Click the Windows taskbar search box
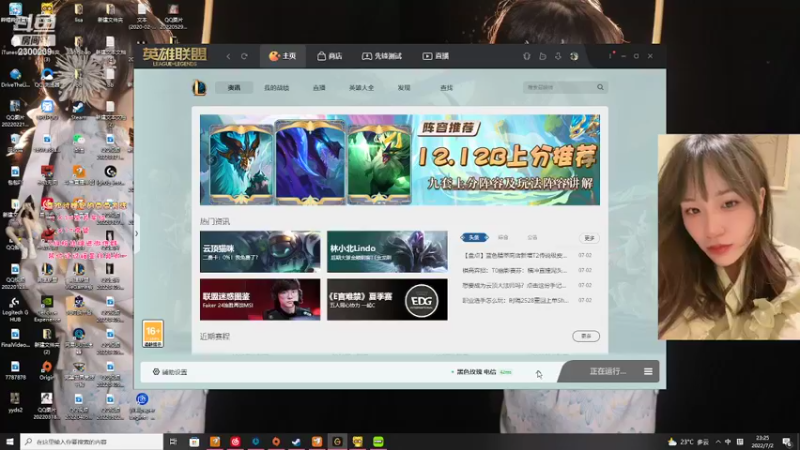Image resolution: width=800 pixels, height=450 pixels. [x=91, y=441]
